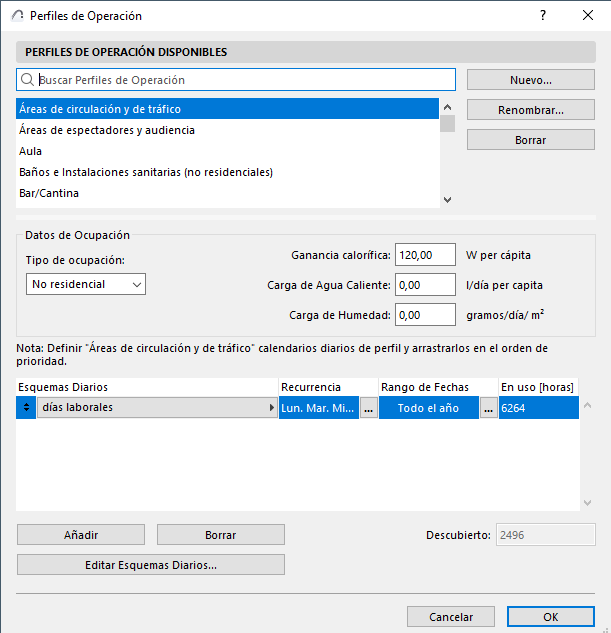Click the schedule list scroll down arrow
Screen dimensions: 611x633
588,503
